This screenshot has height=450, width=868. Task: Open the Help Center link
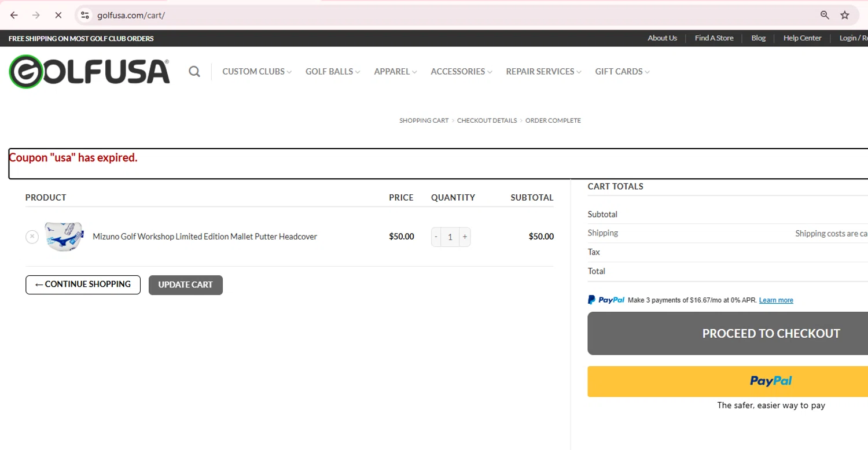coord(802,38)
